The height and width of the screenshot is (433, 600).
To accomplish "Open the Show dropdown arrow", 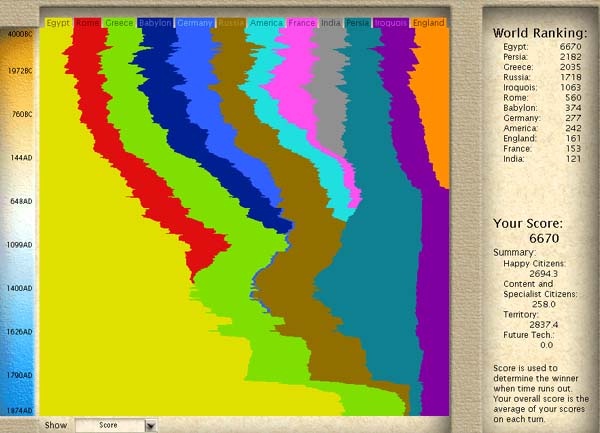I will (151, 425).
